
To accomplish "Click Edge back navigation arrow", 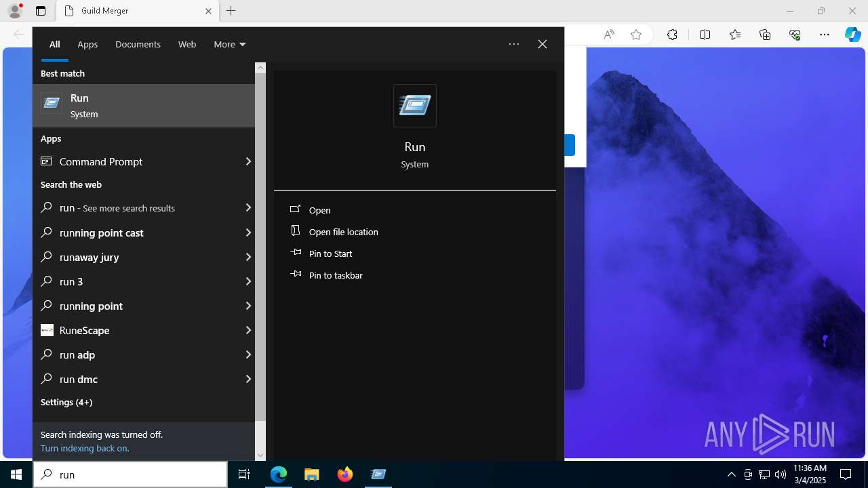I will 19,35.
